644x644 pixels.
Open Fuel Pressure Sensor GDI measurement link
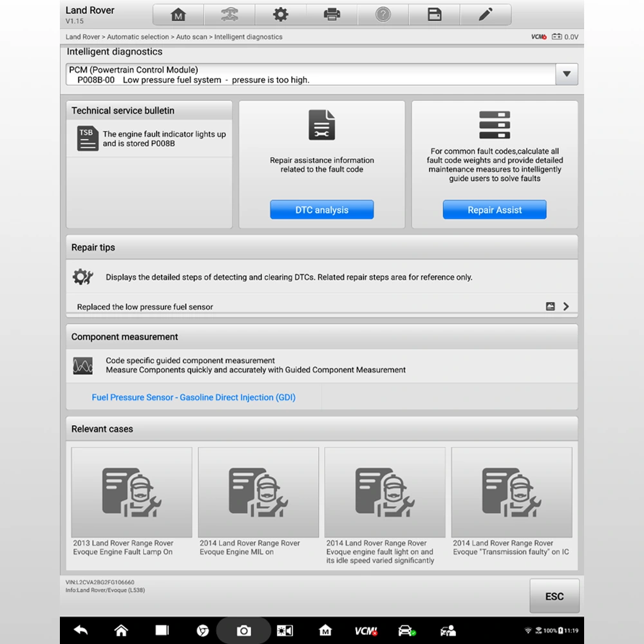point(193,397)
